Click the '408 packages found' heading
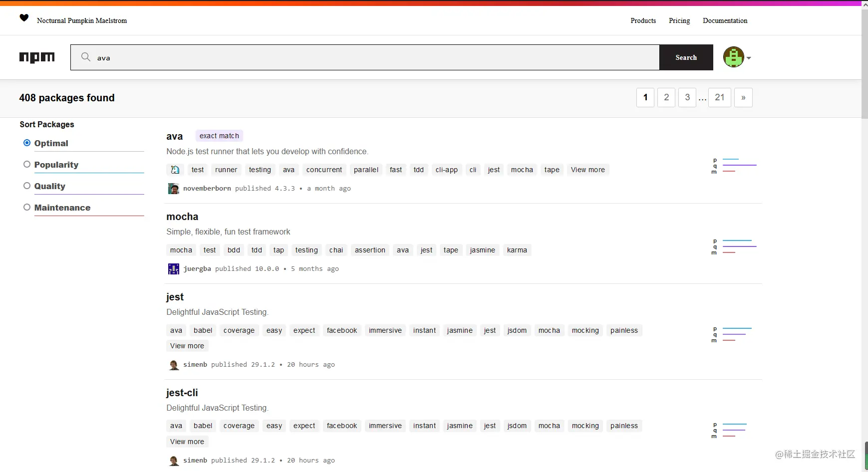This screenshot has width=868, height=472. pos(67,98)
